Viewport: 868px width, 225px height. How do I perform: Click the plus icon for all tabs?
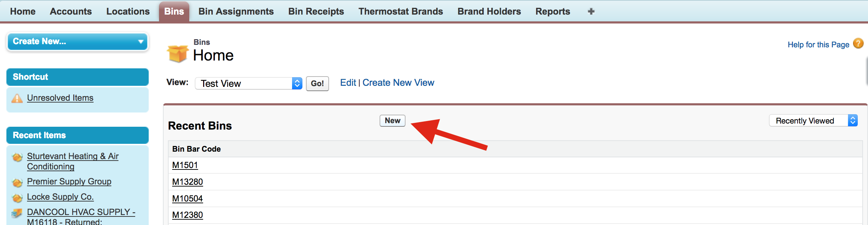(x=591, y=11)
